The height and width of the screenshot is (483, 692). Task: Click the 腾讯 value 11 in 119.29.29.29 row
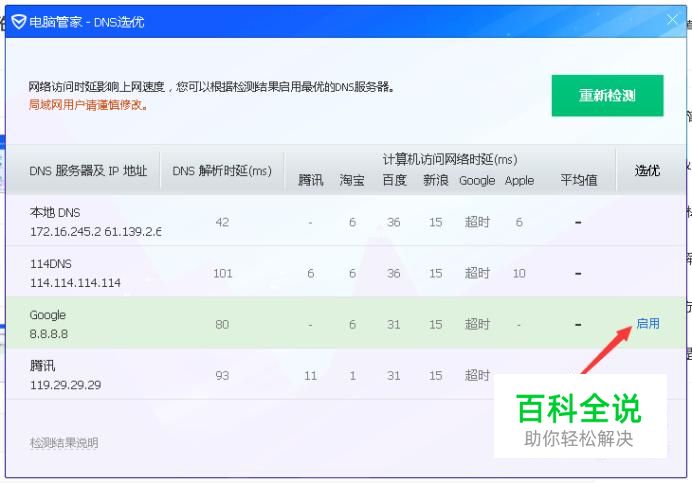pyautogui.click(x=310, y=376)
